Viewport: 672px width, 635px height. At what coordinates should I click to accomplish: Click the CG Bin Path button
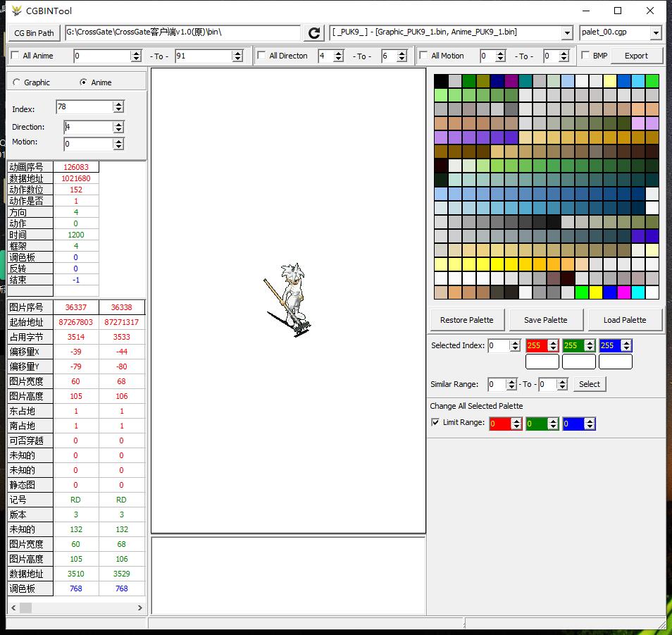[34, 33]
